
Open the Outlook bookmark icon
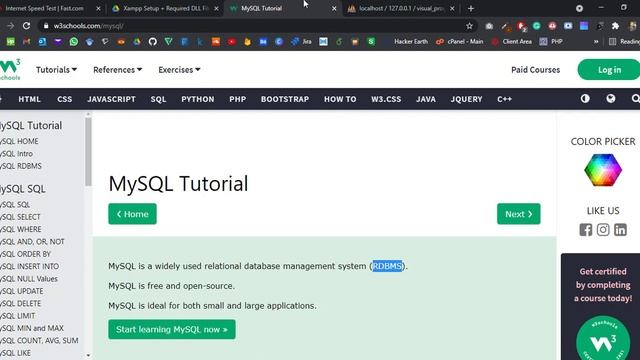tap(42, 42)
